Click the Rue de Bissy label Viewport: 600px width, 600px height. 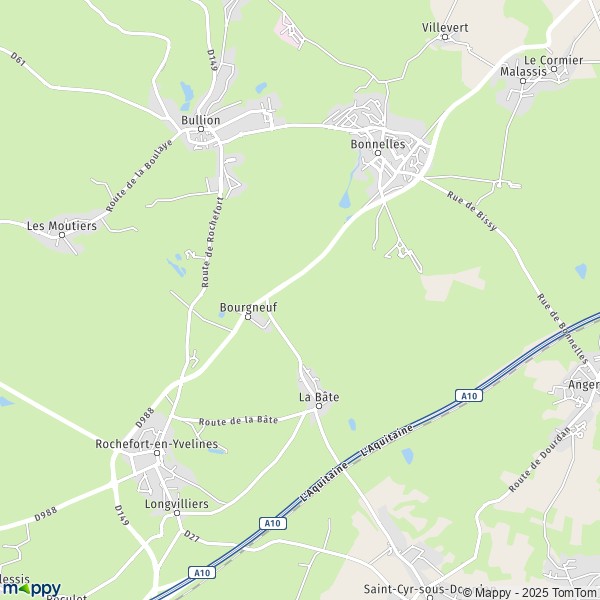click(472, 211)
